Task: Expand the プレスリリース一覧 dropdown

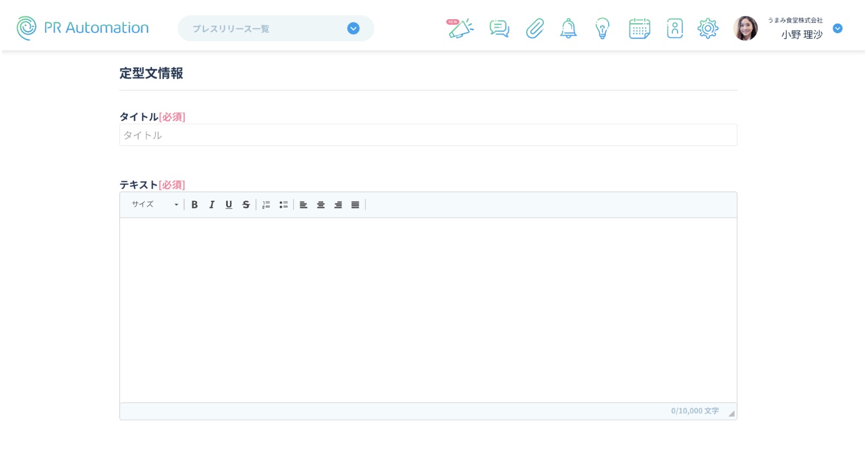Action: coord(353,28)
